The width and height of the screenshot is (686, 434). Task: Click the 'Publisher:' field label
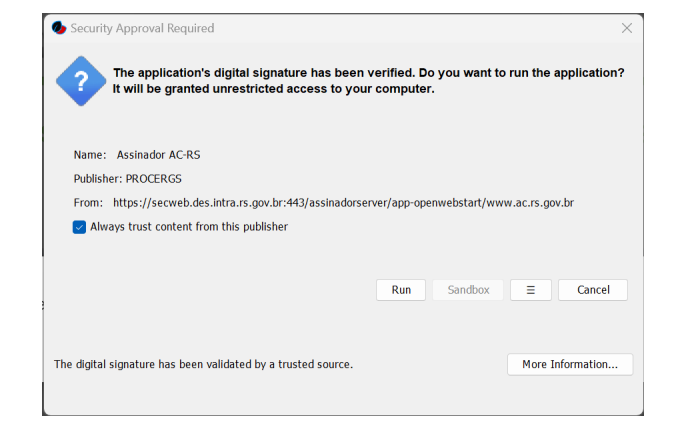pyautogui.click(x=98, y=178)
